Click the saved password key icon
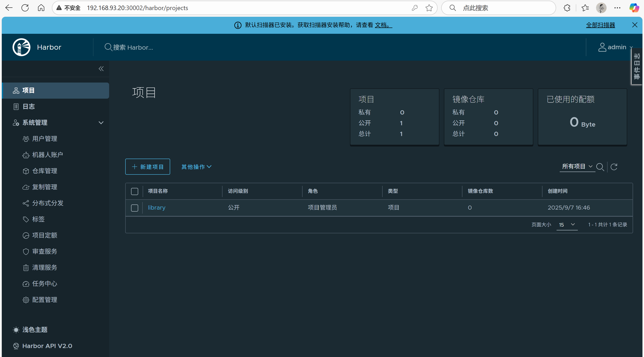This screenshot has width=644, height=357. pyautogui.click(x=415, y=8)
